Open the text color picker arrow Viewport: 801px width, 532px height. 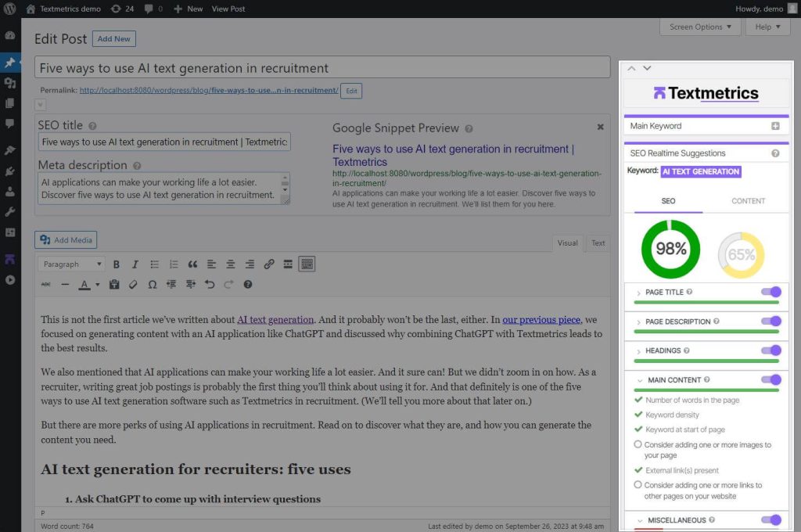pos(97,285)
